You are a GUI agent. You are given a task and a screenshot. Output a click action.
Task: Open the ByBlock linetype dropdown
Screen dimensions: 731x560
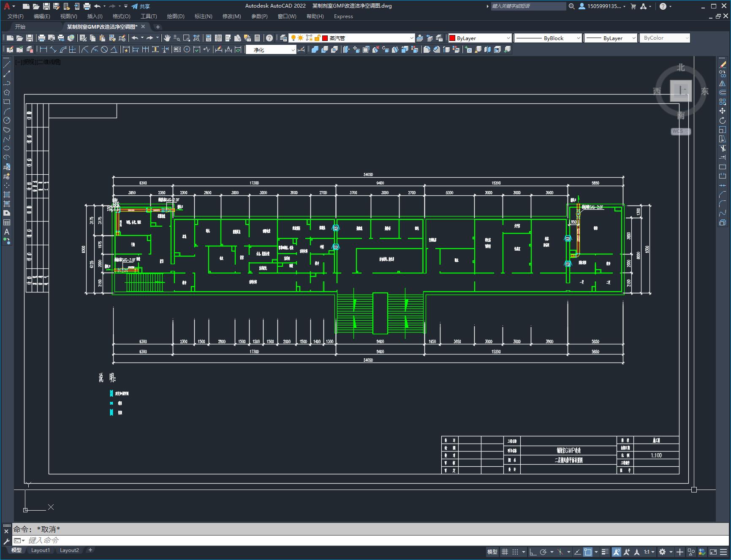point(548,38)
